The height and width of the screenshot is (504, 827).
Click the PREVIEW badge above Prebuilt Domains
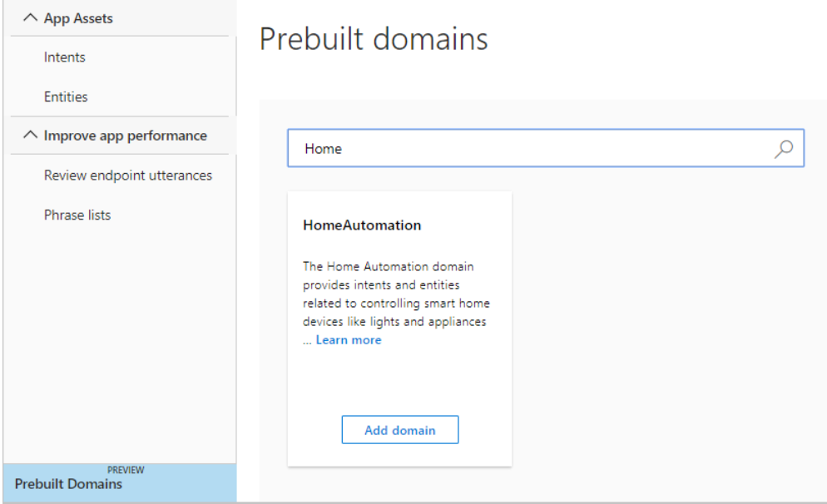point(126,470)
